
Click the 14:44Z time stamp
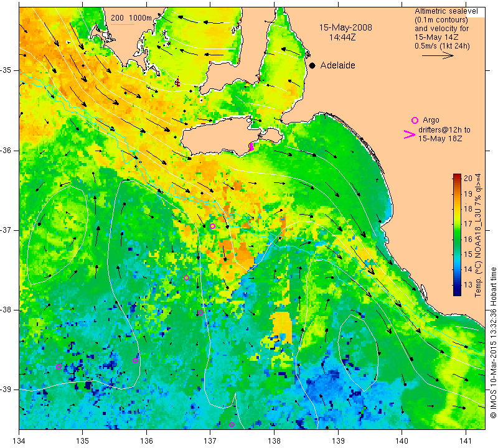342,37
